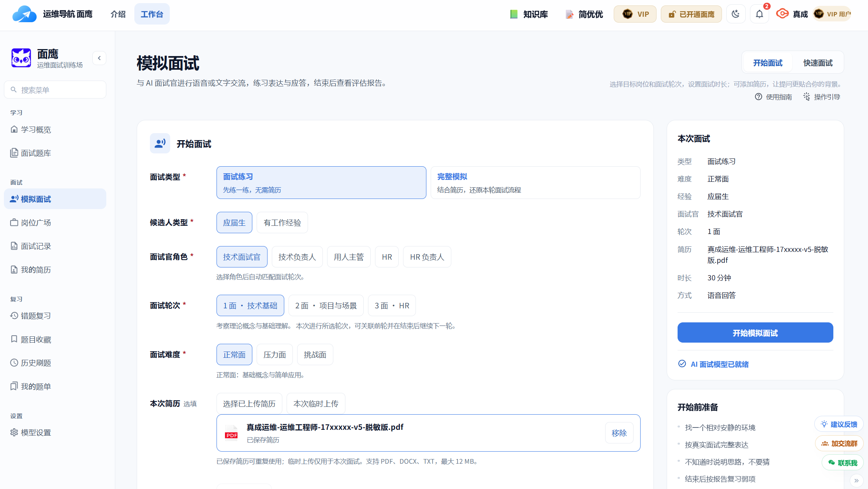Open 模型设置 gear item
Screen dimensions: 868x489
pyautogui.click(x=55, y=433)
